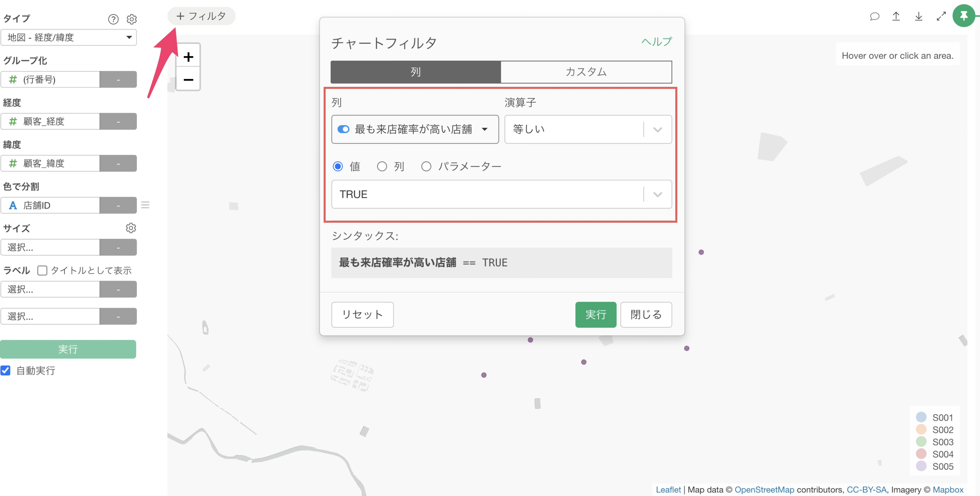
Task: Toggle タイトルとして表示 checkbox
Action: point(42,270)
